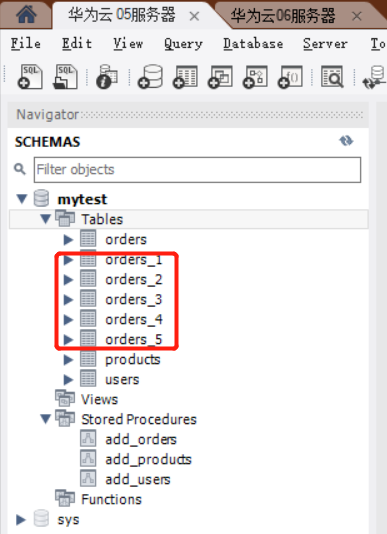Viewport: 387px width, 534px height.
Task: Click the open SQL script file icon
Action: pos(65,77)
